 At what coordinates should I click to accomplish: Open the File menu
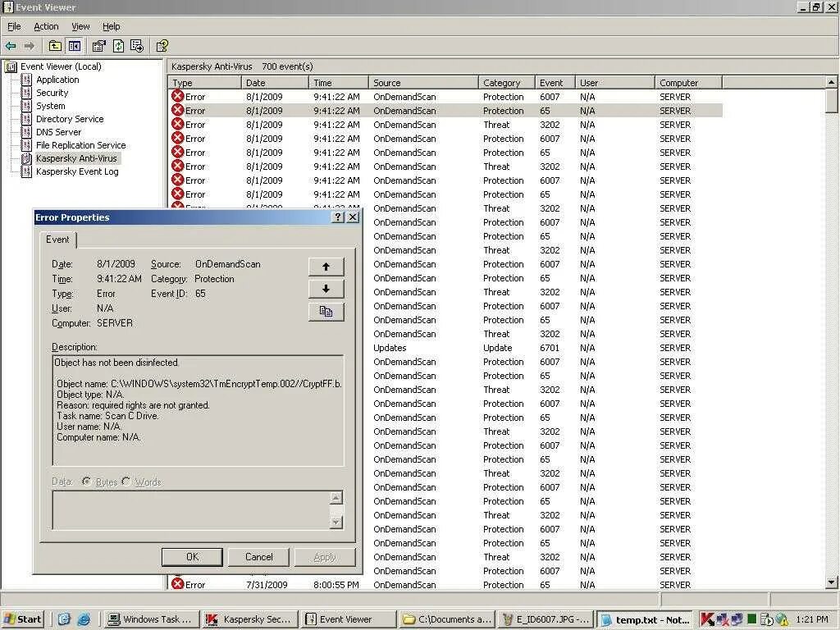[14, 26]
